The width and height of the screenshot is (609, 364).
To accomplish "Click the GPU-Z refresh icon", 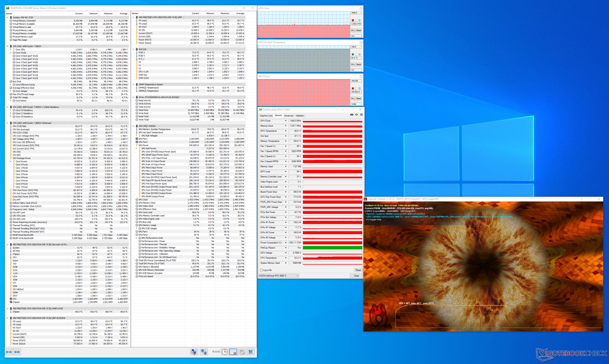I will (356, 115).
